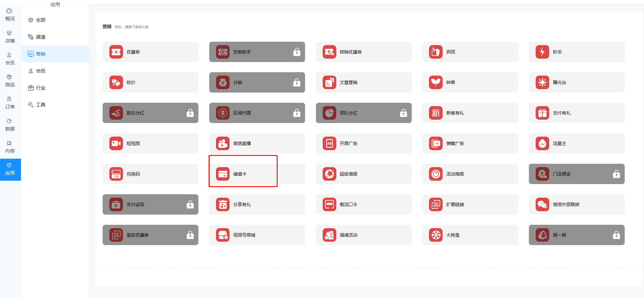Open 内容 in the left sidebar
Image resolution: width=644 pixels, height=298 pixels.
click(10, 147)
